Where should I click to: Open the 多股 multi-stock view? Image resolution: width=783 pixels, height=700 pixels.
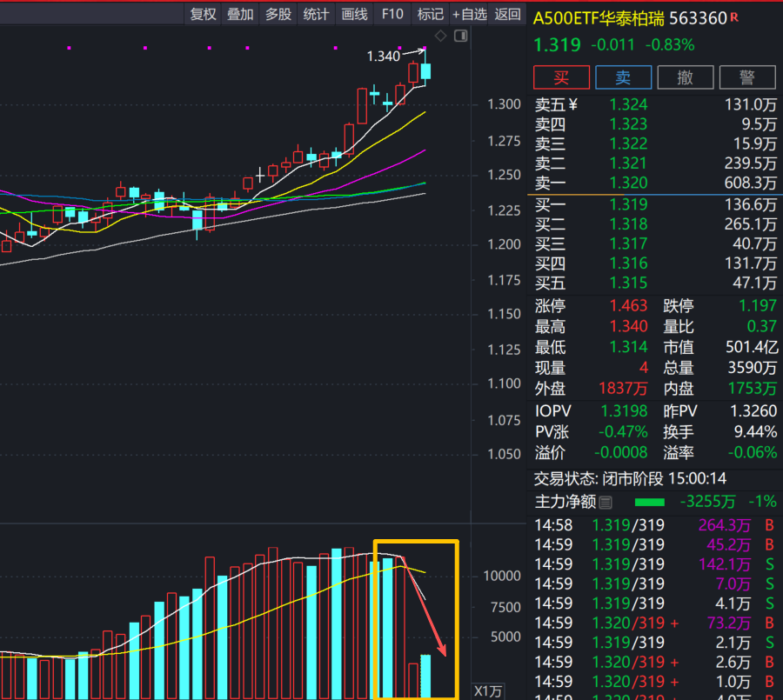tap(278, 14)
